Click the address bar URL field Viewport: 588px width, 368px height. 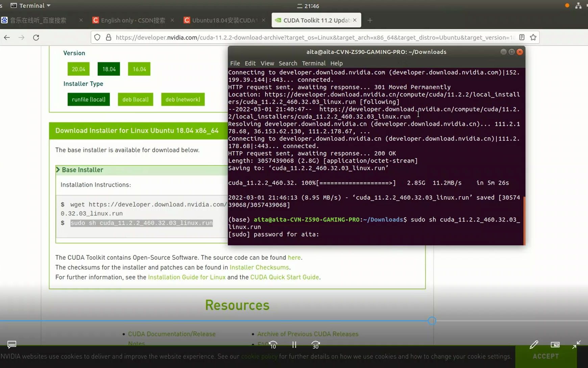(314, 38)
